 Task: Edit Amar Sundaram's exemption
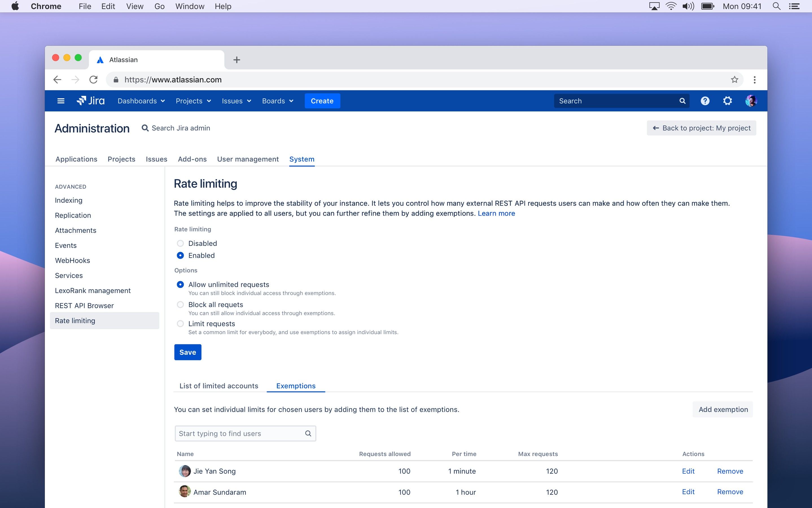coord(688,492)
